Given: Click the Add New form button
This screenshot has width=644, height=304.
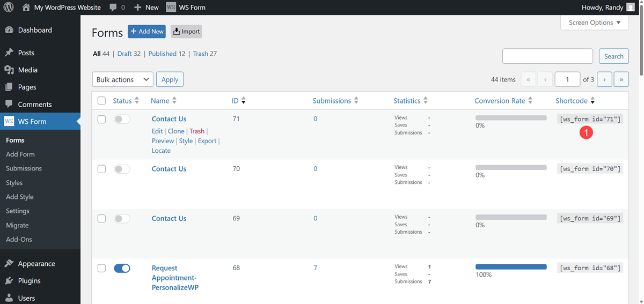Looking at the screenshot, I should 147,32.
